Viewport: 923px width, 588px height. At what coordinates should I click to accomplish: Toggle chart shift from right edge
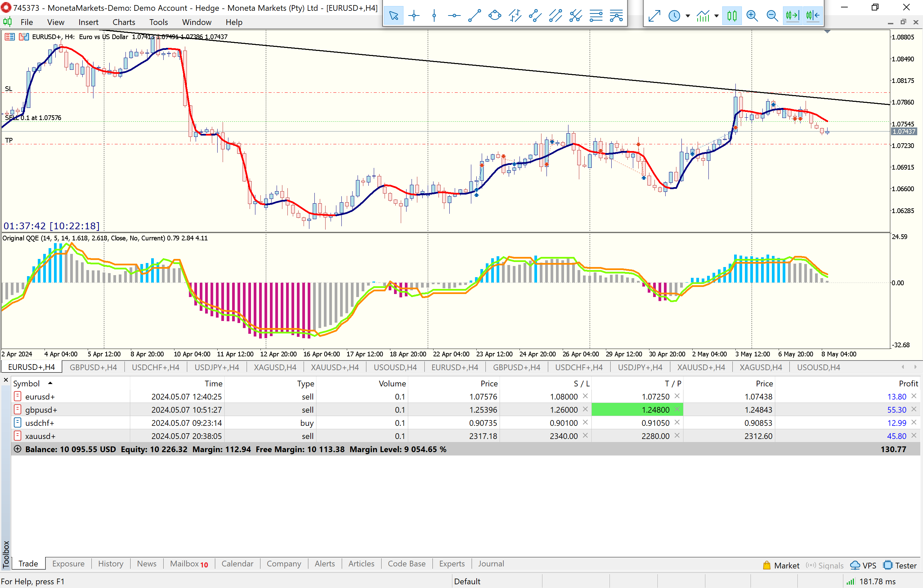(x=813, y=16)
